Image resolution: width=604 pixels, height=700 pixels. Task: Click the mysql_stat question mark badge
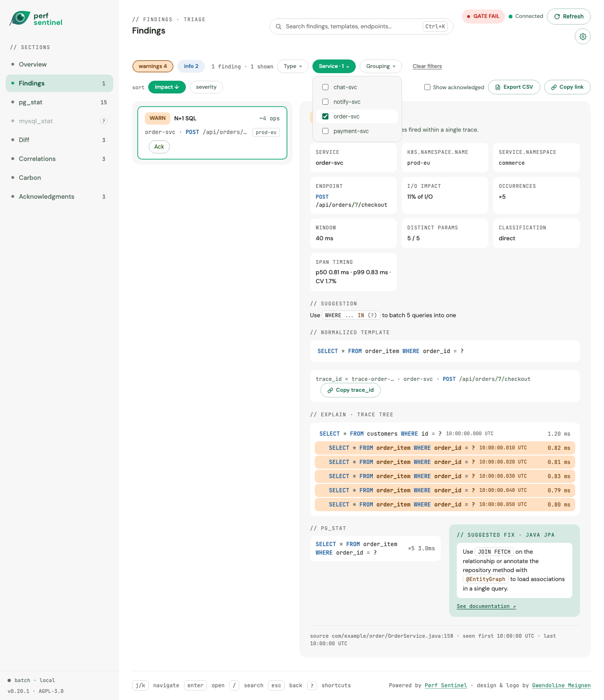[104, 121]
